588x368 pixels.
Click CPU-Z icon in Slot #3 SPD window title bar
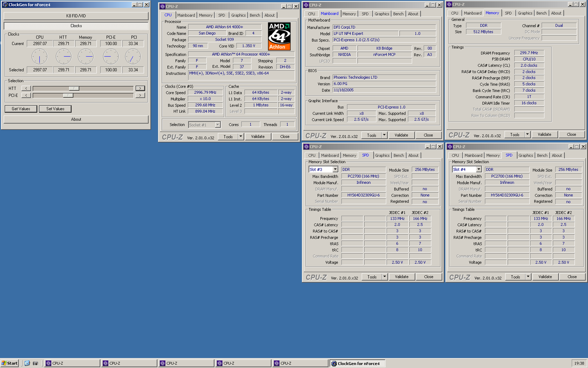click(x=306, y=147)
